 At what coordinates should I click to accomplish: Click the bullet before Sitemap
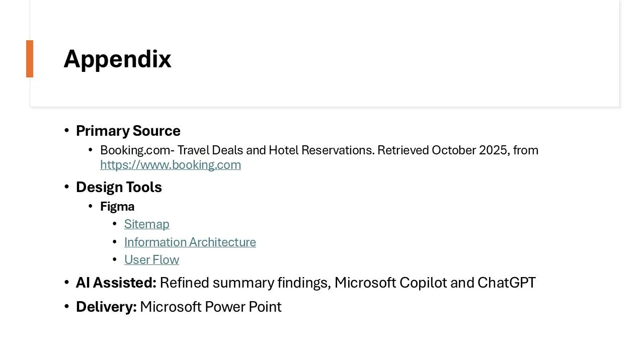[x=115, y=224]
